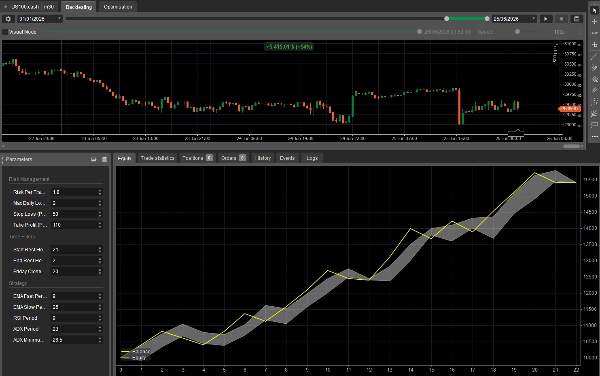Image resolution: width=600 pixels, height=376 pixels.
Task: Open the Positions tab
Action: click(x=197, y=158)
